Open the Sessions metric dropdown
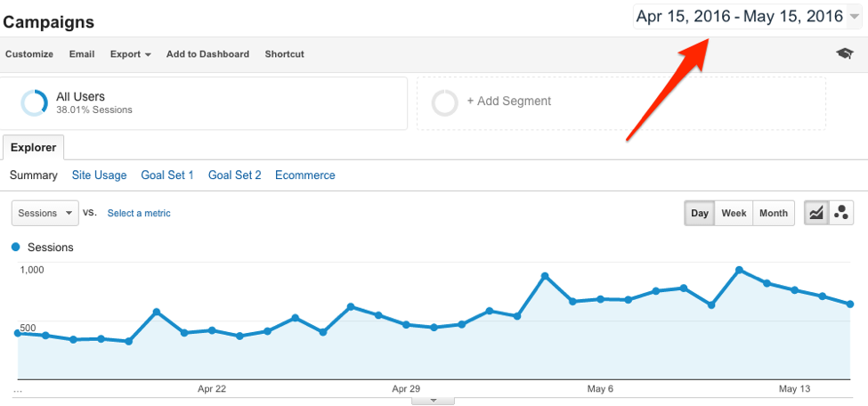The image size is (868, 406). click(45, 214)
